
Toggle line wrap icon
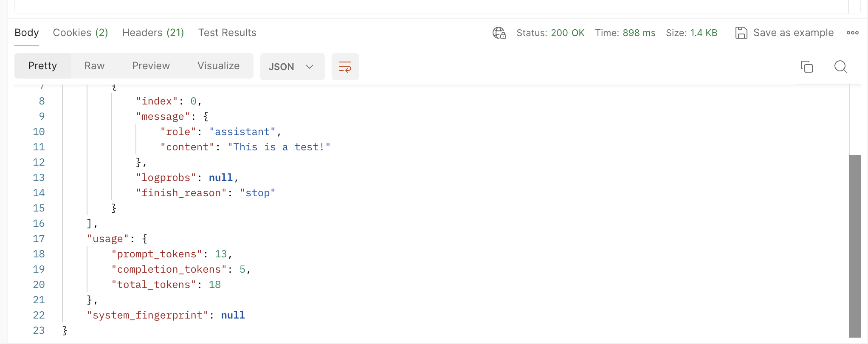[x=345, y=67]
